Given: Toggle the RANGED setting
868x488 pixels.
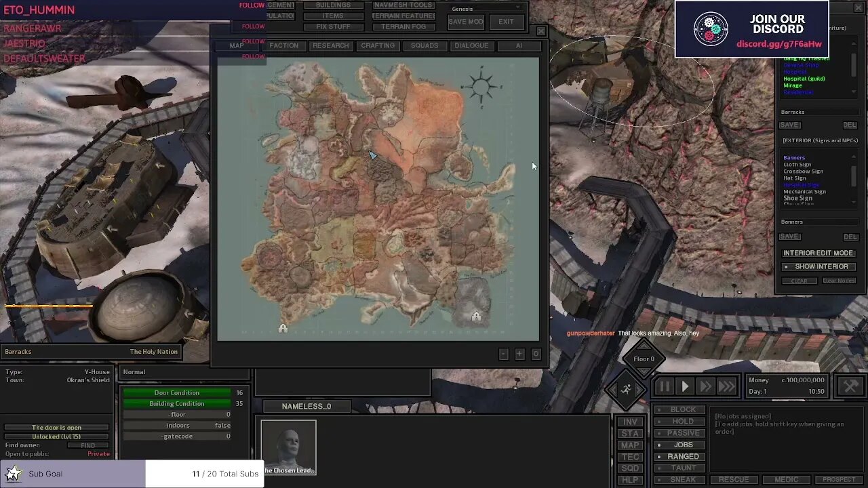Looking at the screenshot, I should [678, 456].
